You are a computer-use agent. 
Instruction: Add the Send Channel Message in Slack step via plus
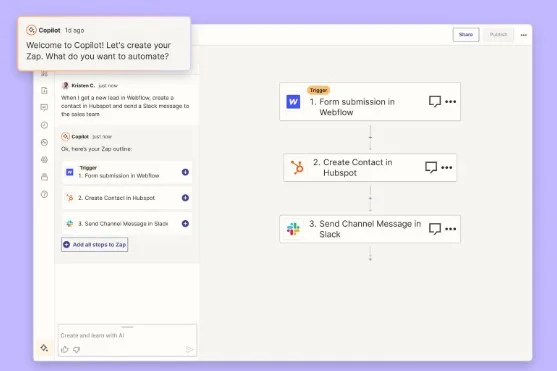click(x=185, y=224)
